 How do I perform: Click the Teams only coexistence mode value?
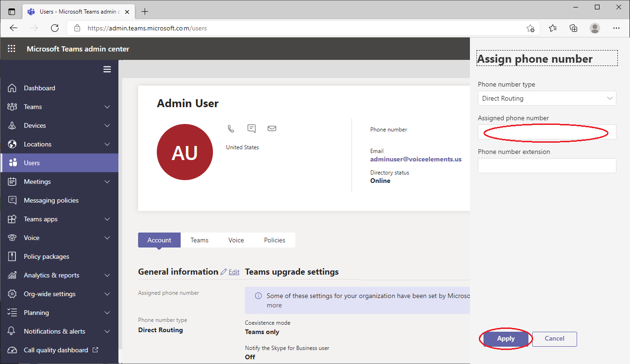point(262,332)
